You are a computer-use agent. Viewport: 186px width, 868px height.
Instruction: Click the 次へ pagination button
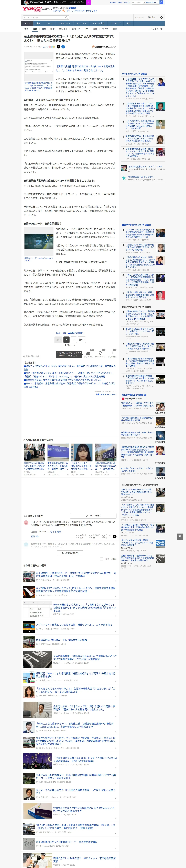[82, 340]
